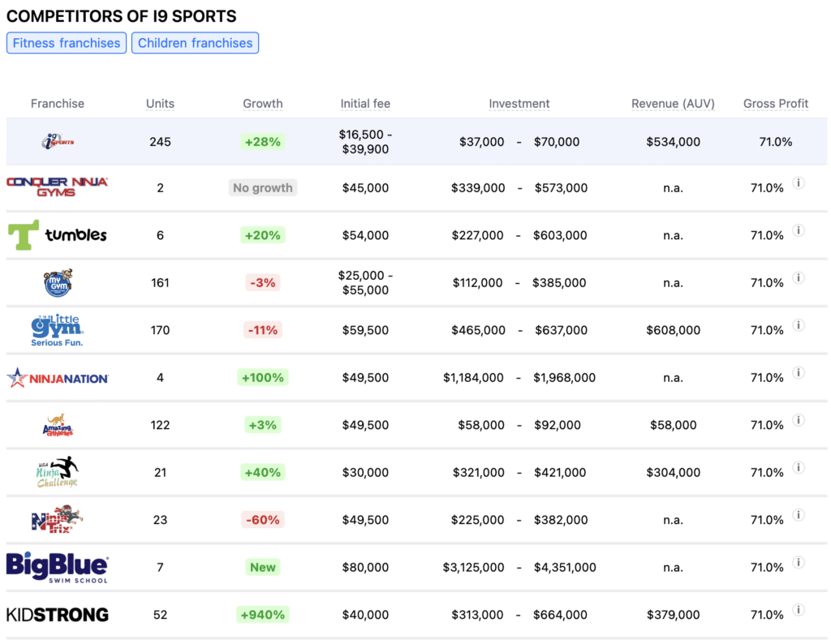Image resolution: width=831 pixels, height=644 pixels.
Task: Show gross profit info for Tumbles row
Action: [x=799, y=230]
